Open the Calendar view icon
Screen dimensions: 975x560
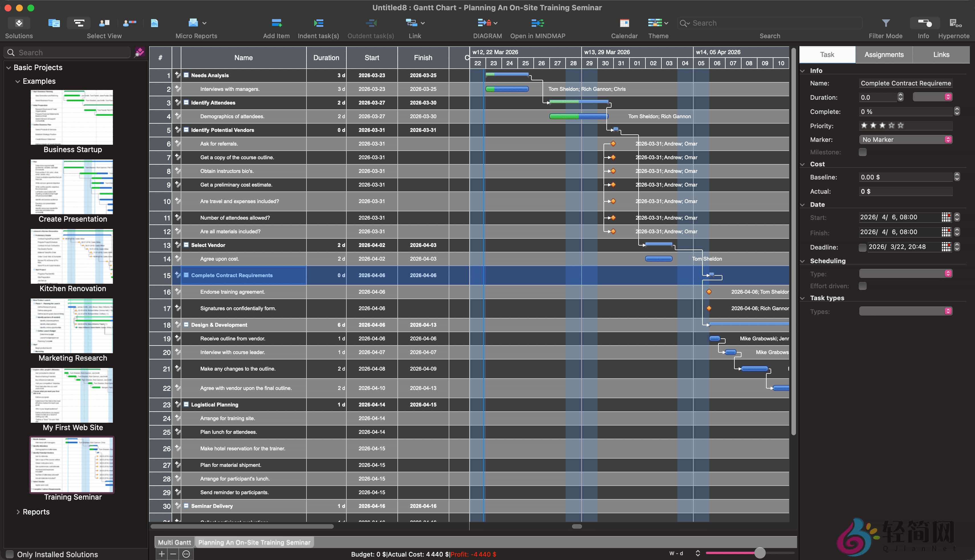[x=624, y=23]
